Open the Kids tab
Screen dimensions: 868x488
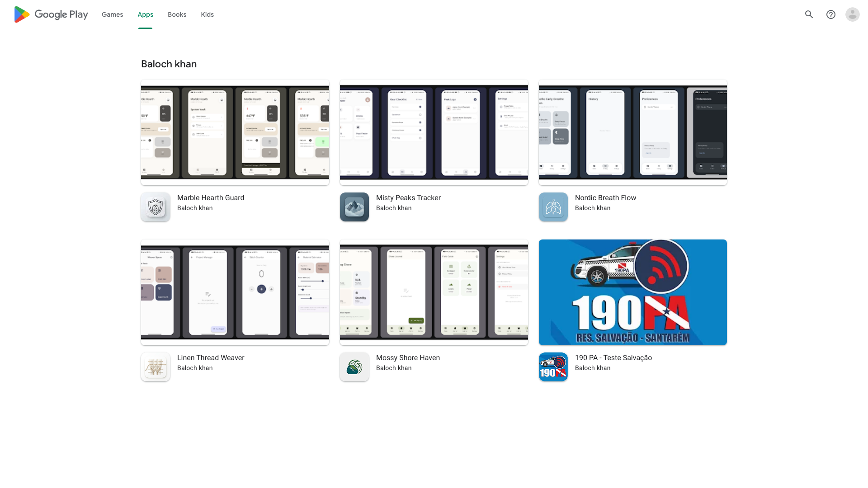(x=207, y=14)
